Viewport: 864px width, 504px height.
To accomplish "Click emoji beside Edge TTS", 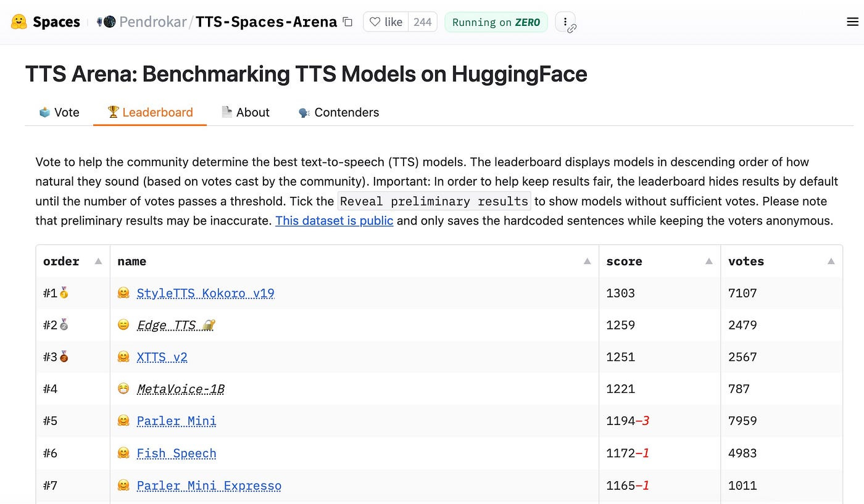I will pyautogui.click(x=123, y=325).
